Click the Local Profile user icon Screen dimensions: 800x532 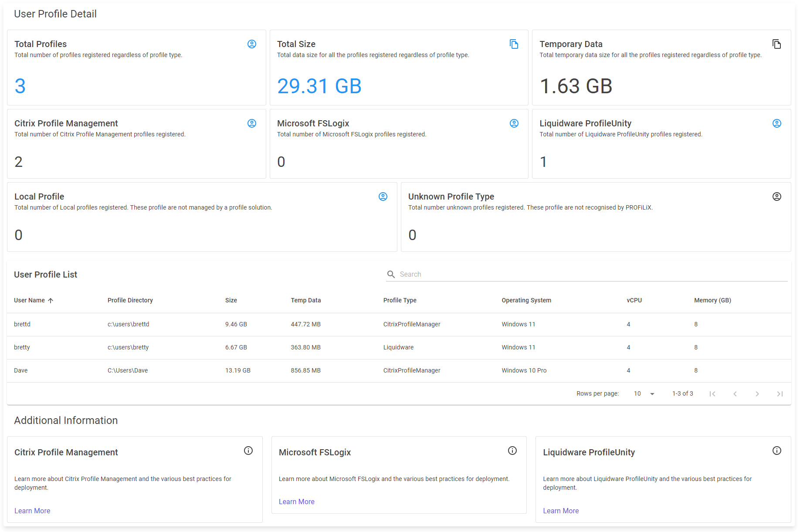[383, 197]
